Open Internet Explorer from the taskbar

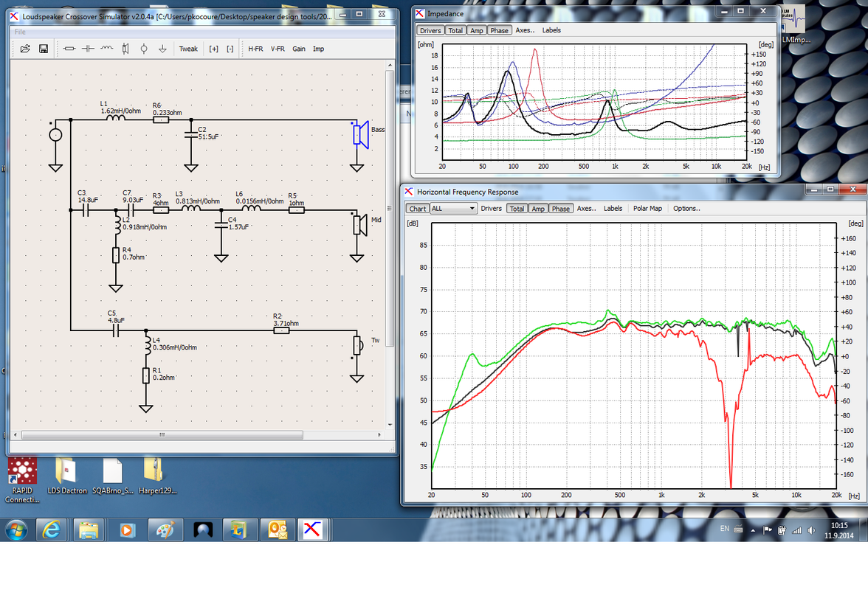click(52, 530)
